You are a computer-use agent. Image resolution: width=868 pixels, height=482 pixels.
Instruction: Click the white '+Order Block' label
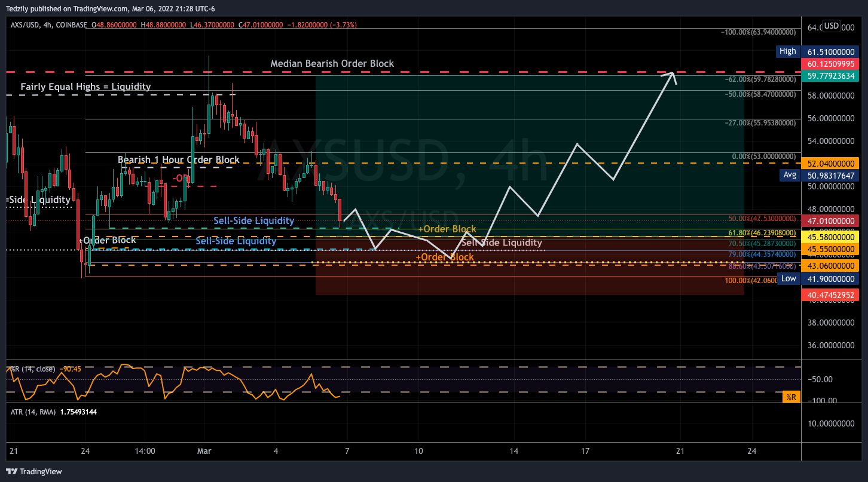(x=107, y=240)
